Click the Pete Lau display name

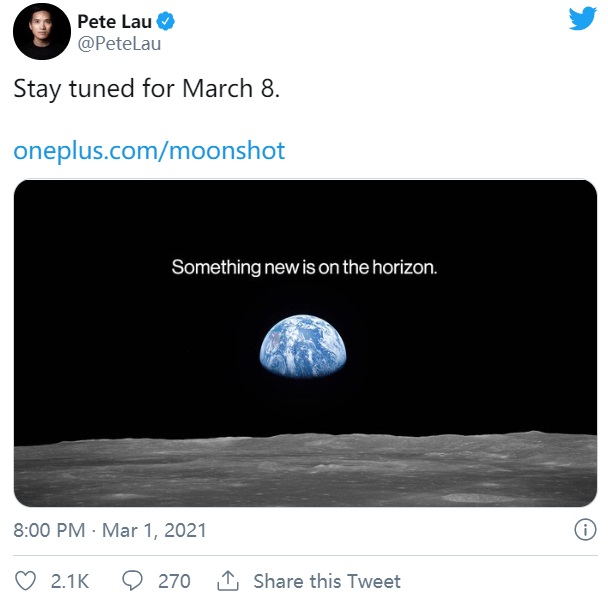click(114, 21)
